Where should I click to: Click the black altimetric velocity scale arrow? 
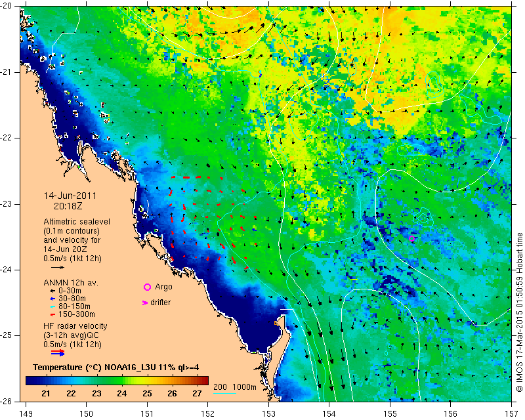coord(58,267)
